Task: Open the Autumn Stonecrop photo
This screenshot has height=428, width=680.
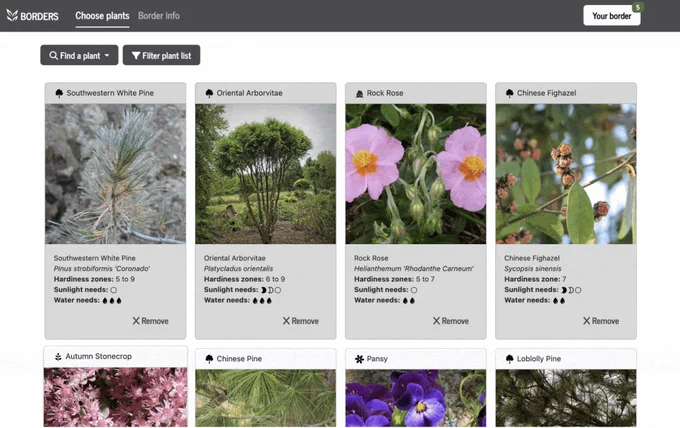Action: (115, 397)
